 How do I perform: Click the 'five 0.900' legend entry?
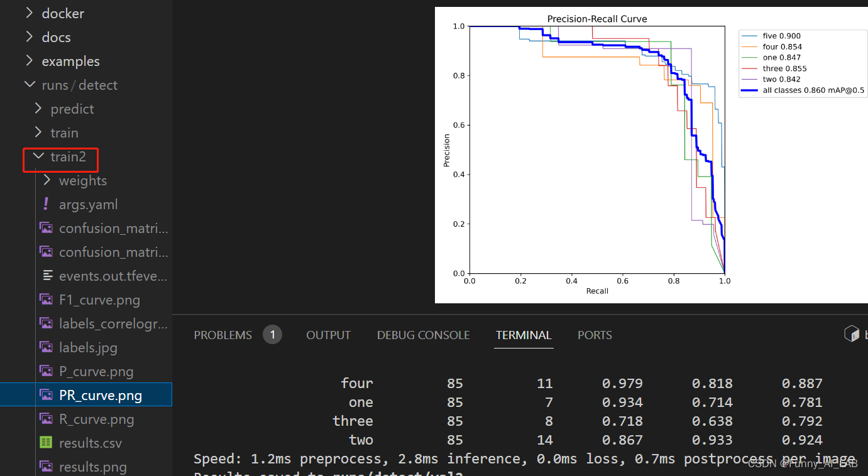(x=771, y=36)
